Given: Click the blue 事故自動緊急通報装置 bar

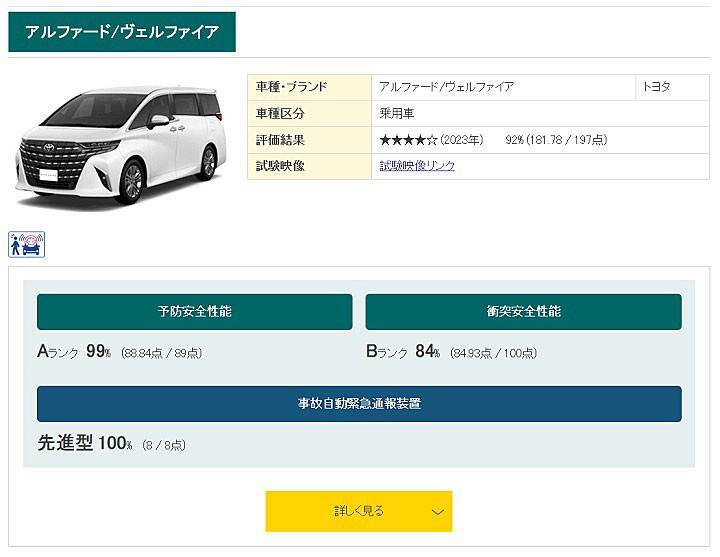Looking at the screenshot, I should click(x=359, y=404).
